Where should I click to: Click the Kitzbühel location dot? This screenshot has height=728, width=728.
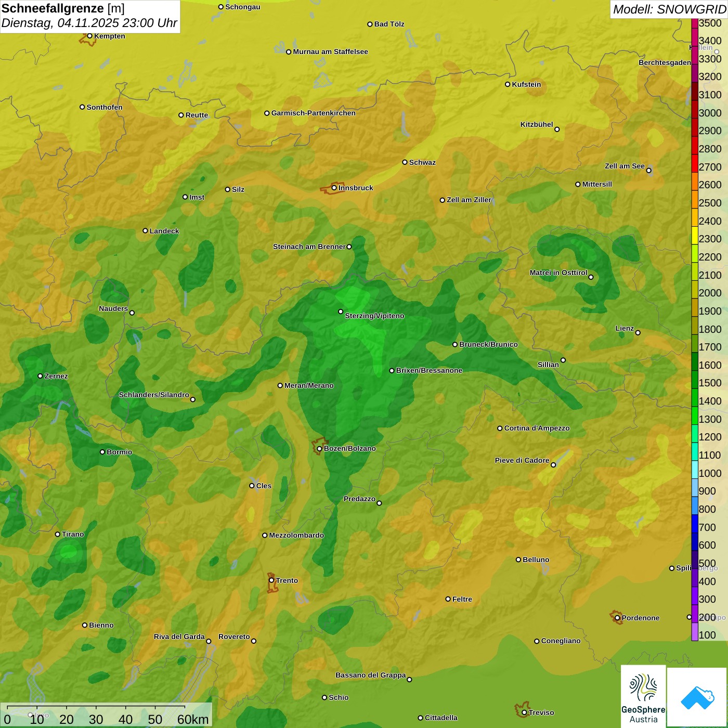tap(557, 129)
